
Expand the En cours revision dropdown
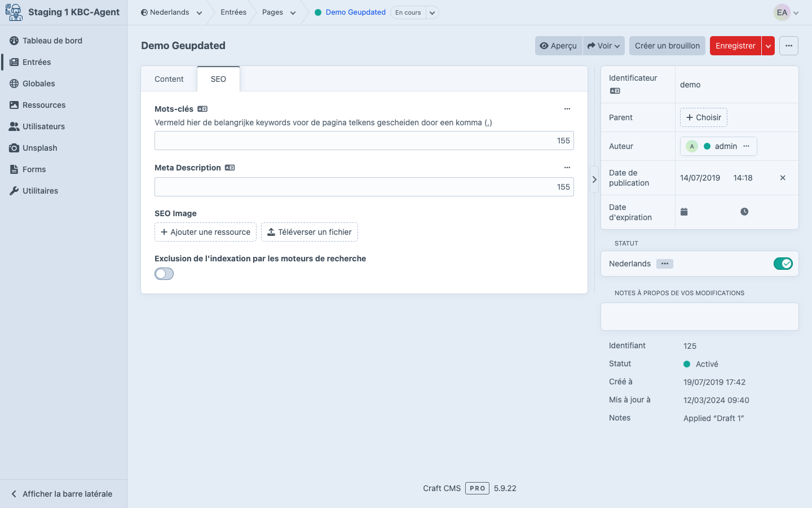pyautogui.click(x=432, y=13)
